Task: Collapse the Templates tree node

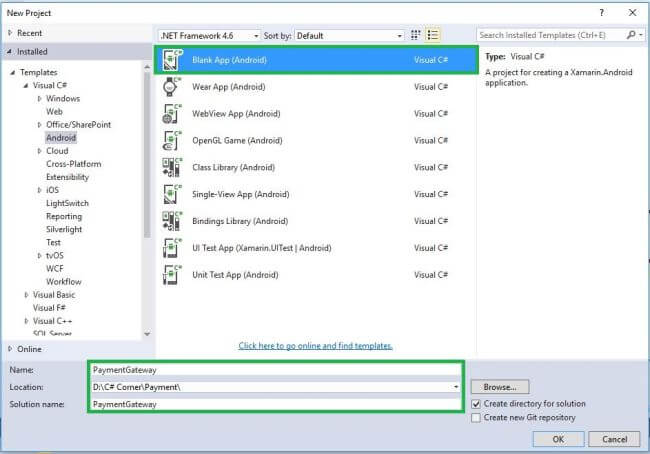Action: [x=13, y=72]
